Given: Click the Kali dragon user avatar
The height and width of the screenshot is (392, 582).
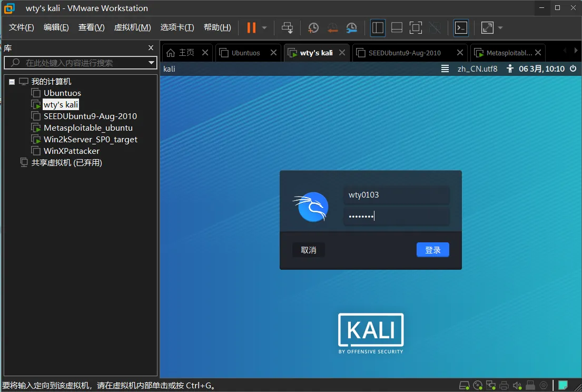Looking at the screenshot, I should point(311,207).
